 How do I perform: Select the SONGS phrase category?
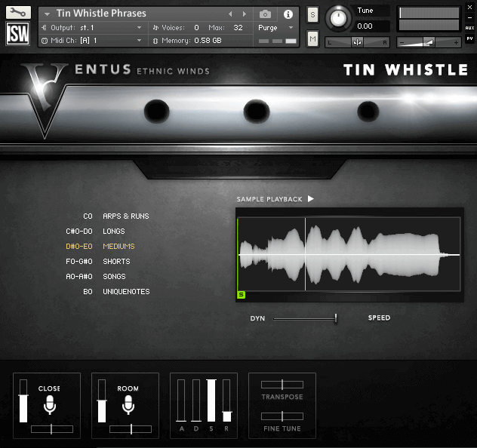pos(114,277)
